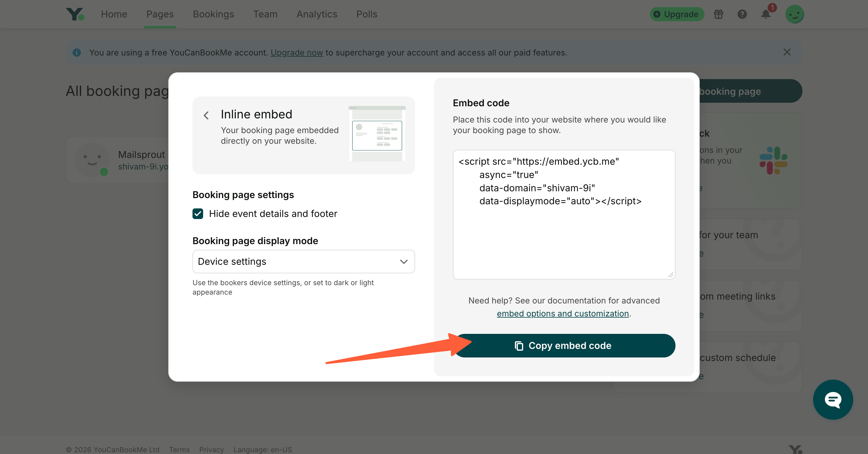Click the booking page button behind the dialog

(x=751, y=91)
